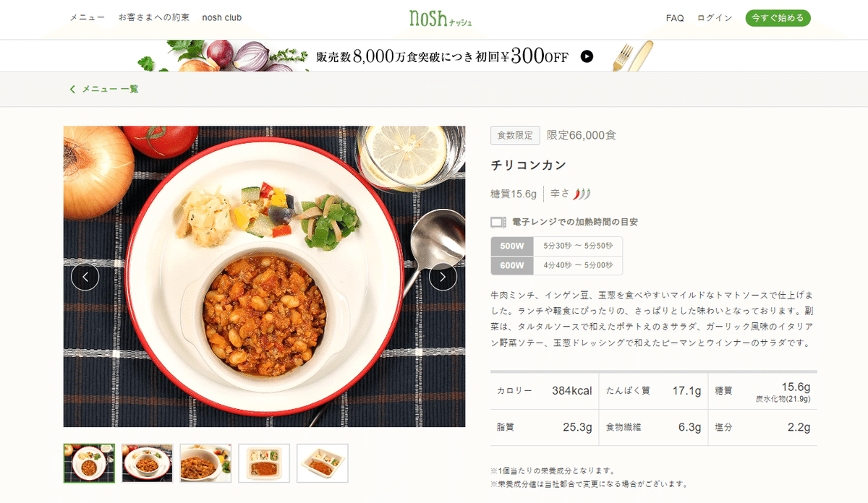The width and height of the screenshot is (868, 503).
Task: Click the previous image arrow on carousel
Action: point(85,277)
